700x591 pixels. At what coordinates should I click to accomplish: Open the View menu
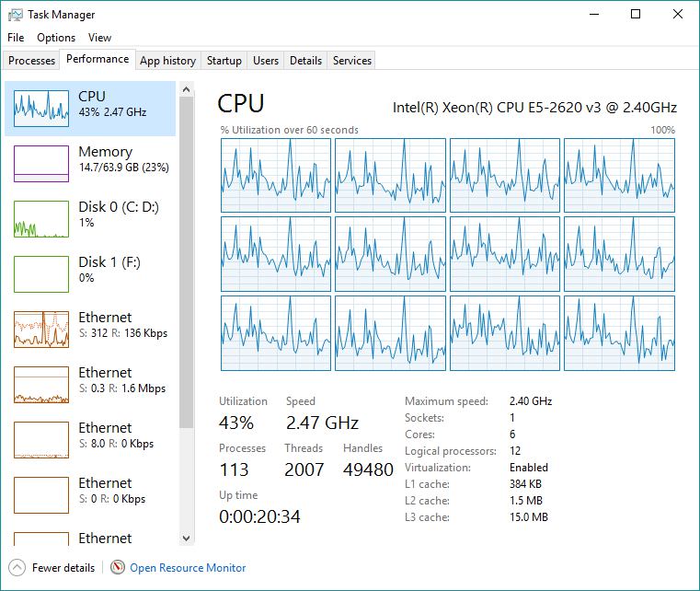click(99, 38)
